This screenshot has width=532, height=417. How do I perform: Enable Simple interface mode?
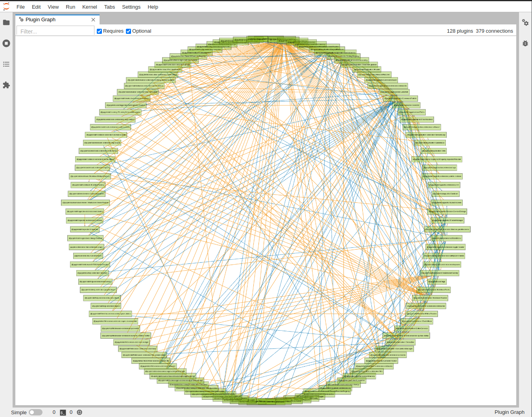(35, 412)
